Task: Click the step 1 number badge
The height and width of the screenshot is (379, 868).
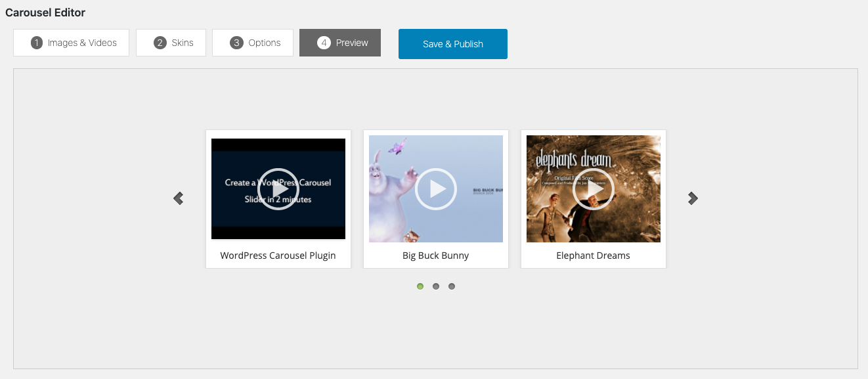Action: pos(37,43)
